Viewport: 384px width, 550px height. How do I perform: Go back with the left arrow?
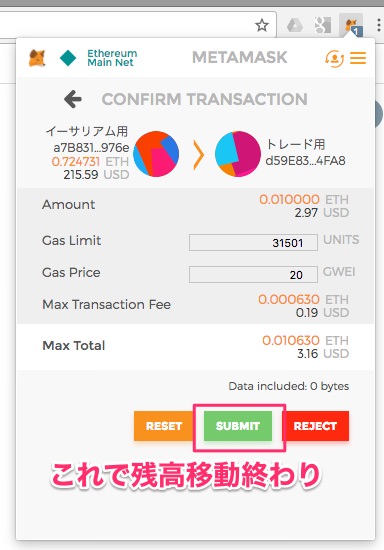click(x=73, y=99)
